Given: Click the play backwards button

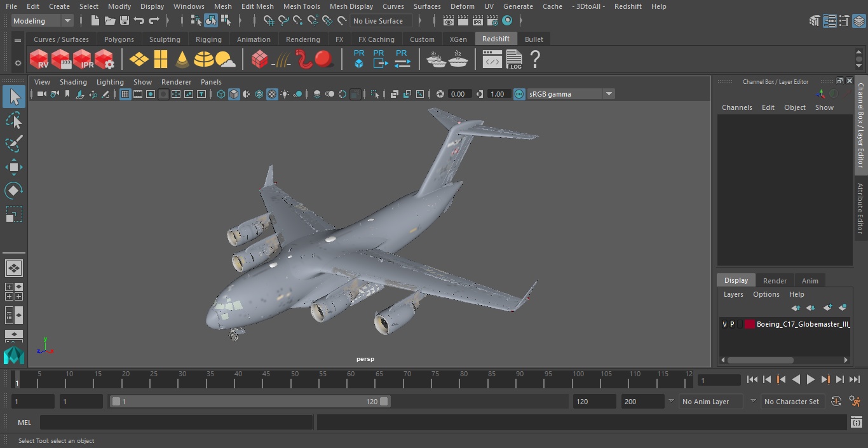Looking at the screenshot, I should [796, 379].
